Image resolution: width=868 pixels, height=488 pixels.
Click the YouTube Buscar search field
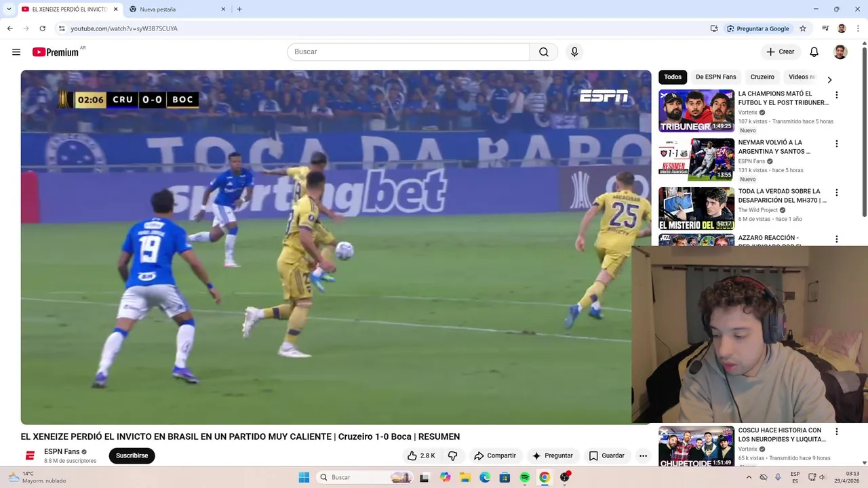(408, 52)
